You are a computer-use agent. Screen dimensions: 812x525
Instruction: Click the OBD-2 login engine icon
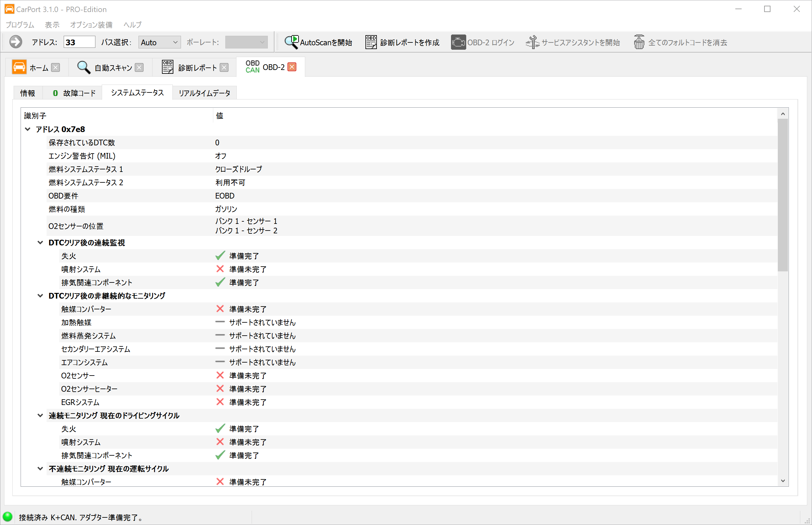[458, 42]
